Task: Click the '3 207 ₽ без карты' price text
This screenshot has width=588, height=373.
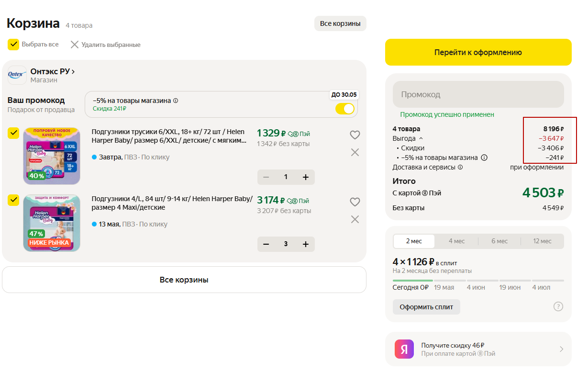Action: click(x=284, y=211)
